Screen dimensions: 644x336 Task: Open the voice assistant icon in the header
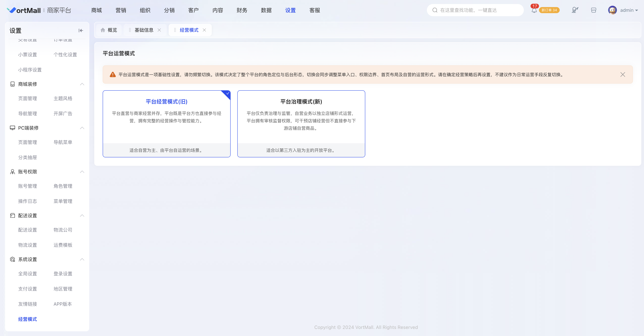[x=575, y=10]
